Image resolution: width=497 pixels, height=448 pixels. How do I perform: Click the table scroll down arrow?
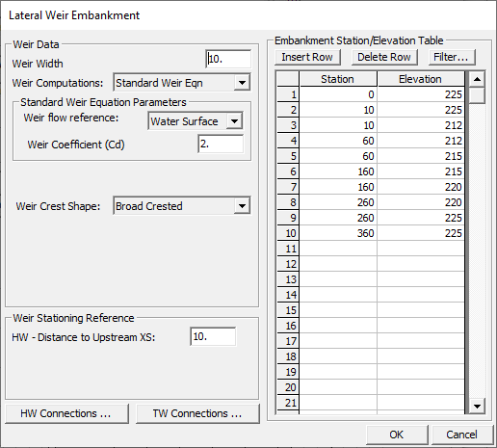477,407
